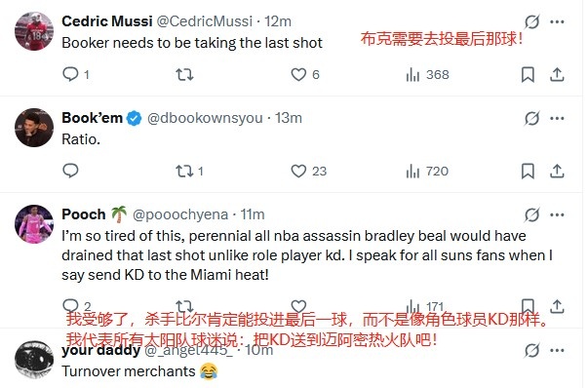
Task: Reply to Book'em's Ratio tweet
Action: click(x=70, y=171)
